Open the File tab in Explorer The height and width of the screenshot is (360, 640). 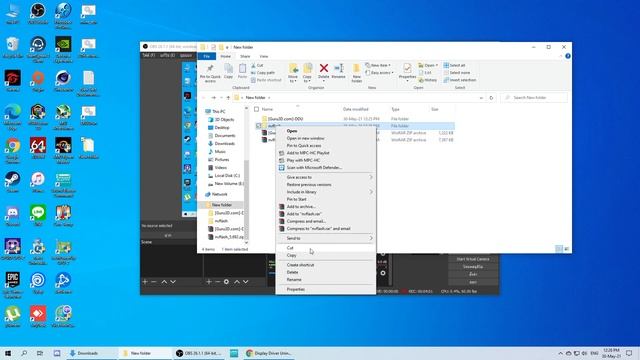tap(207, 56)
